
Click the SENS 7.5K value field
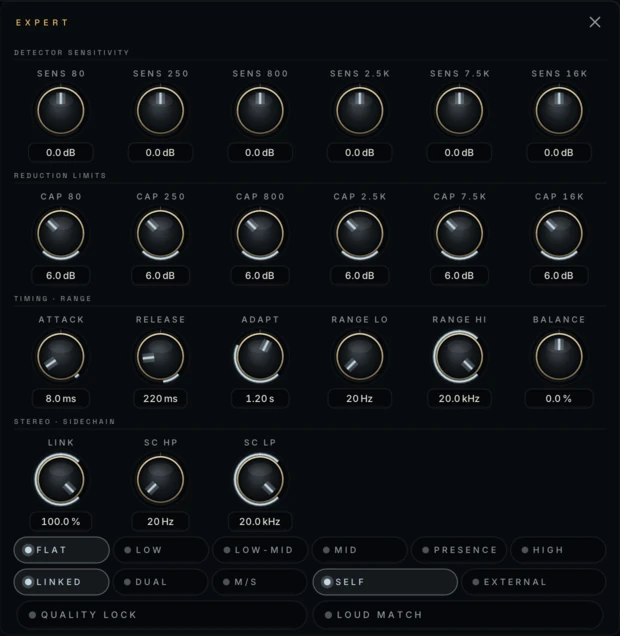(x=459, y=153)
